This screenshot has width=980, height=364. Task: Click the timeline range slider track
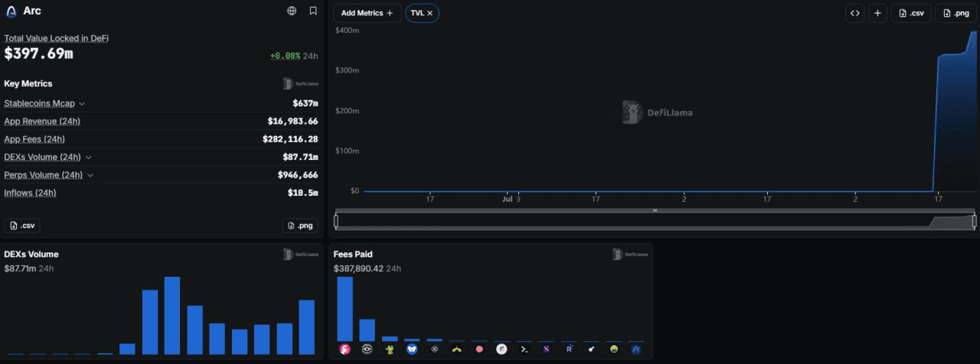pyautogui.click(x=655, y=221)
